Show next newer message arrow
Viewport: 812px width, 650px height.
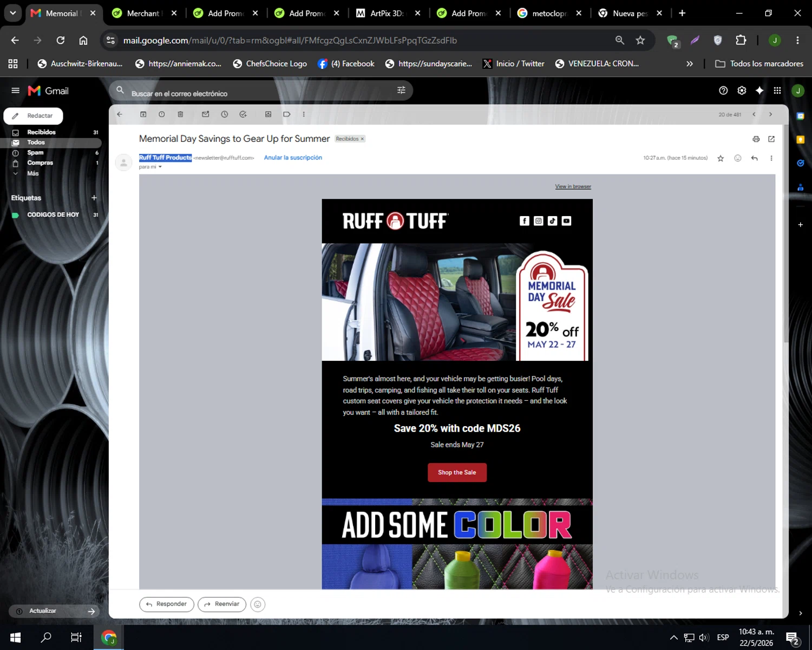(x=754, y=114)
